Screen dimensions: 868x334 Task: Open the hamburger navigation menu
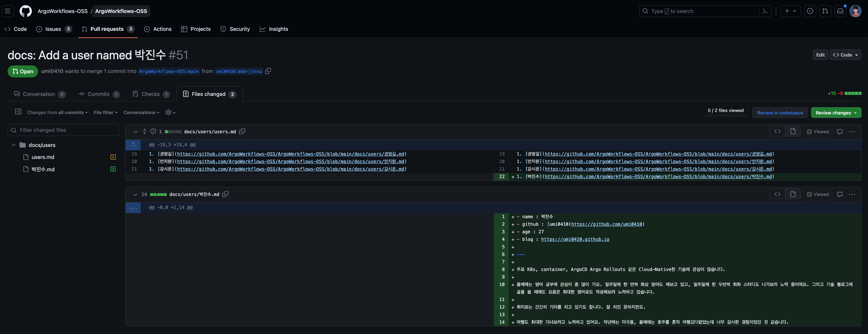tap(8, 11)
